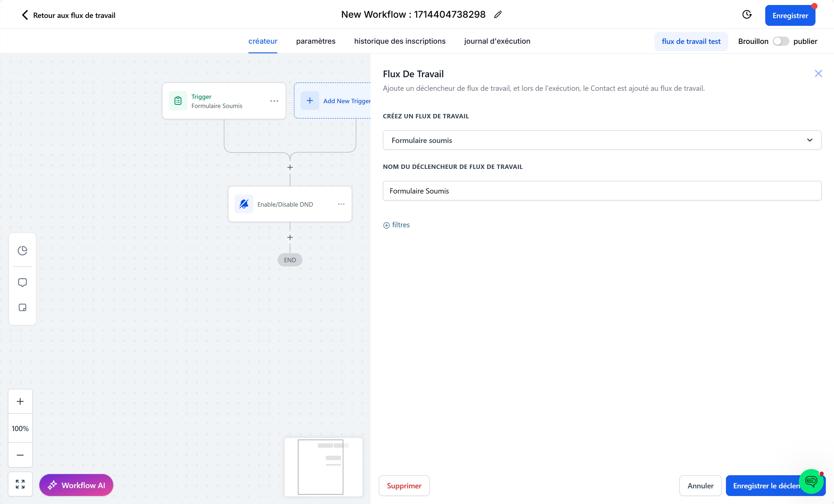Toggle Brouillon/publier switch

[780, 41]
